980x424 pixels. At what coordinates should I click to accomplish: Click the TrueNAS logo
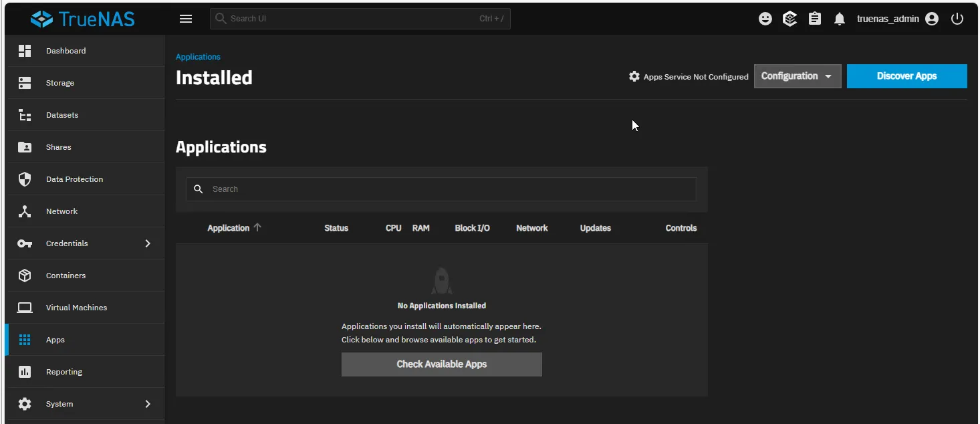[x=83, y=19]
